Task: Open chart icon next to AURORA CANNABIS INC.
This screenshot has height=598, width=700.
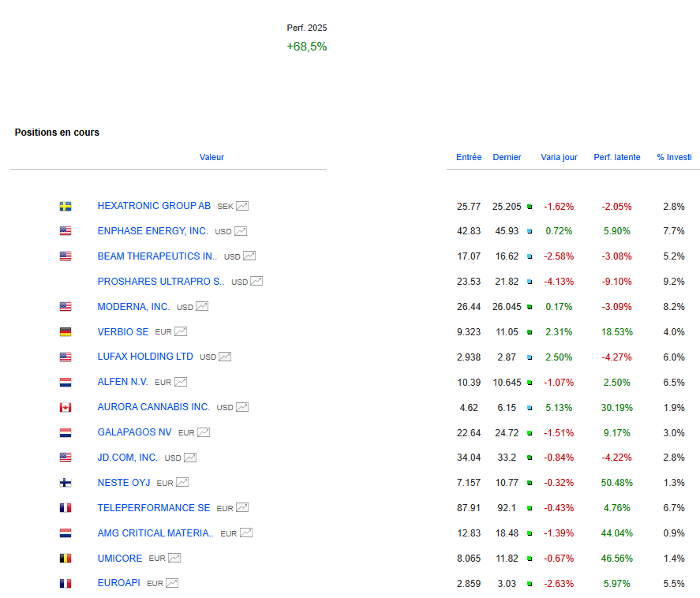Action: [242, 407]
